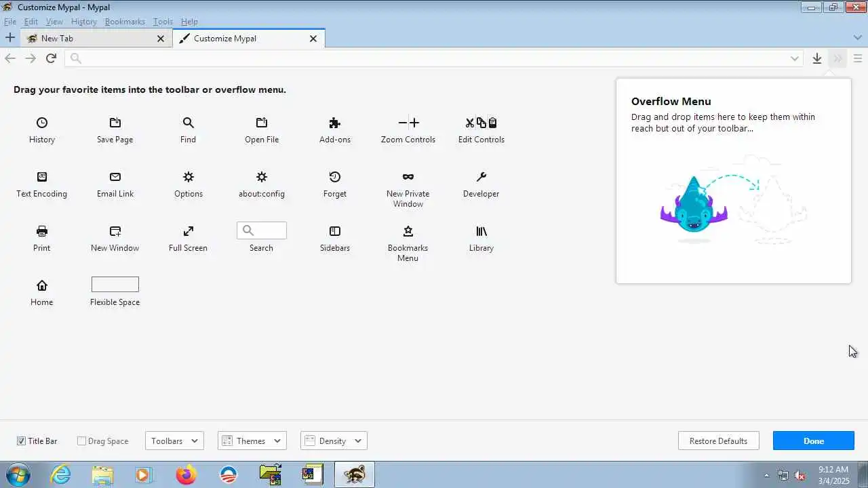Click the Downloads arrow in toolbar
This screenshot has width=868, height=488.
pos(817,59)
